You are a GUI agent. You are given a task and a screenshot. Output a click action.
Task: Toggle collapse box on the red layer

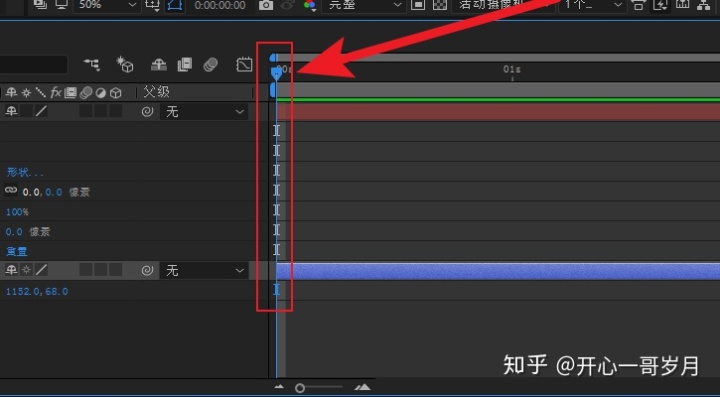point(27,111)
